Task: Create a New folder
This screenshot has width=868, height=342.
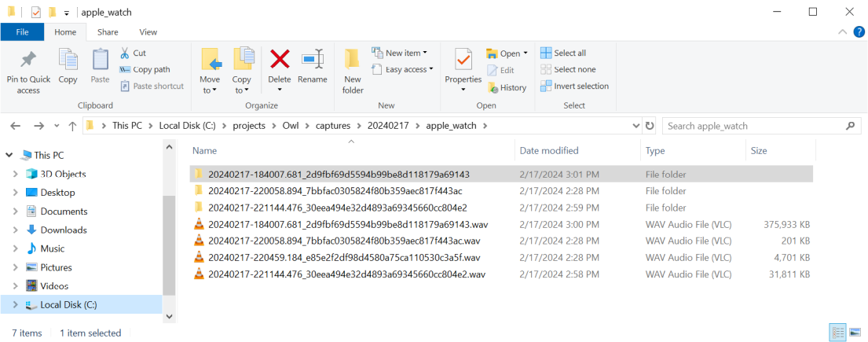Action: pyautogui.click(x=353, y=72)
